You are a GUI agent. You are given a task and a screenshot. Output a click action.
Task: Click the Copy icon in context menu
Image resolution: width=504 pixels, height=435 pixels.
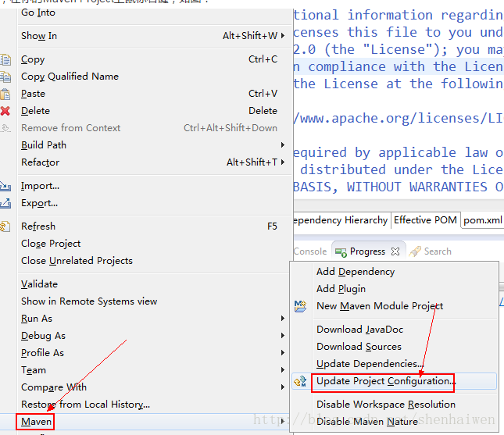click(5, 60)
